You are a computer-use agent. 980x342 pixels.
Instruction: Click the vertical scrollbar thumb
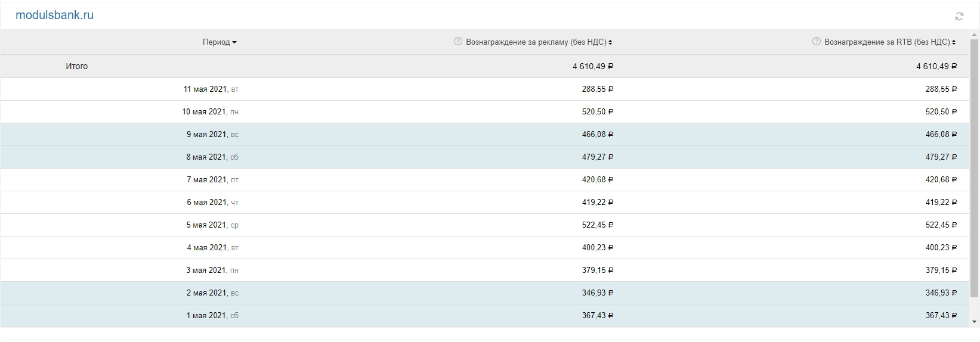pos(975,169)
